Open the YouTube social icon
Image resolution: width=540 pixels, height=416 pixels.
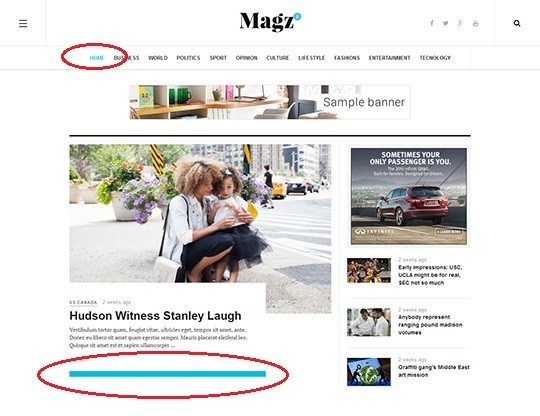(x=475, y=23)
